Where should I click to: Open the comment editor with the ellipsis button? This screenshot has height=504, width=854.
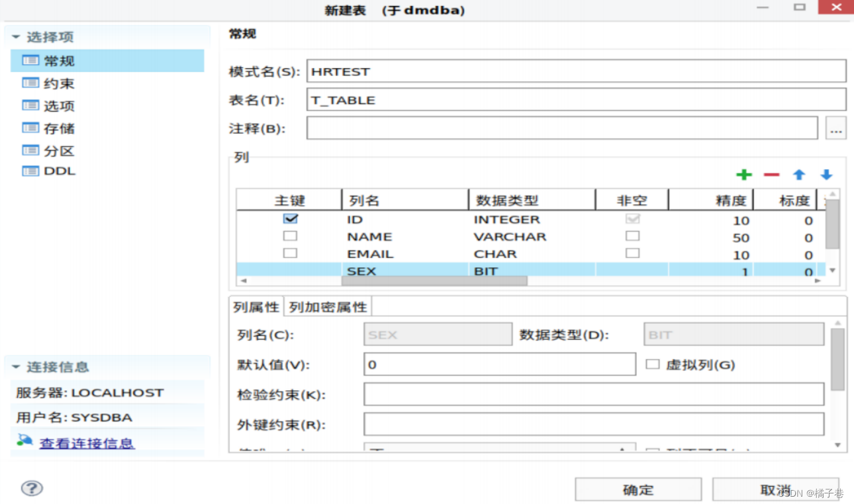click(x=836, y=128)
